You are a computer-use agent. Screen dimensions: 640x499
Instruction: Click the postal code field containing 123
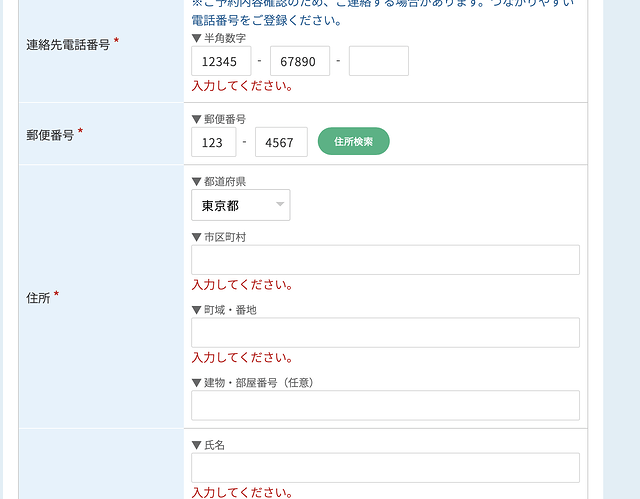point(213,142)
